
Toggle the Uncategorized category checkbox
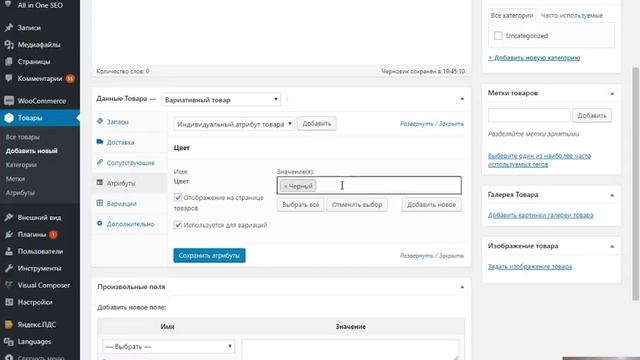pyautogui.click(x=498, y=36)
